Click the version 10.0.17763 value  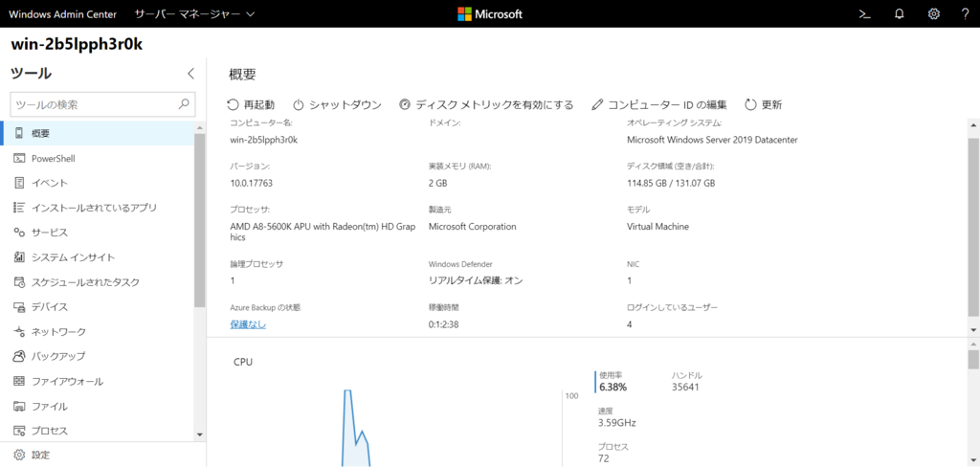point(252,183)
